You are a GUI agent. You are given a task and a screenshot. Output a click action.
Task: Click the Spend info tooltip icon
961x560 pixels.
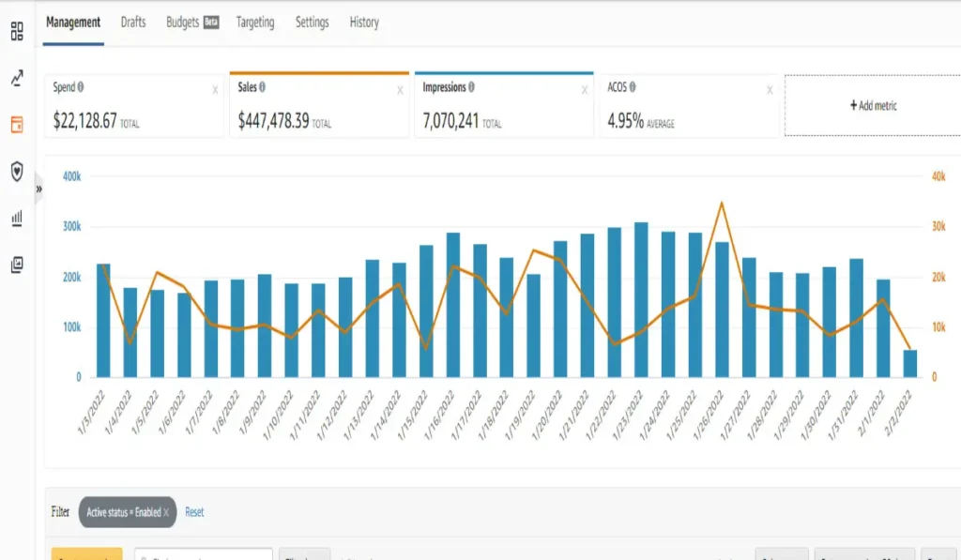[x=82, y=88]
